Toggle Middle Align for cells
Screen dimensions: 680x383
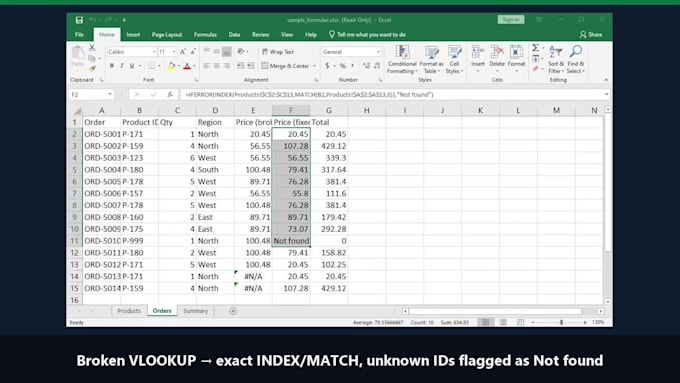coord(216,52)
